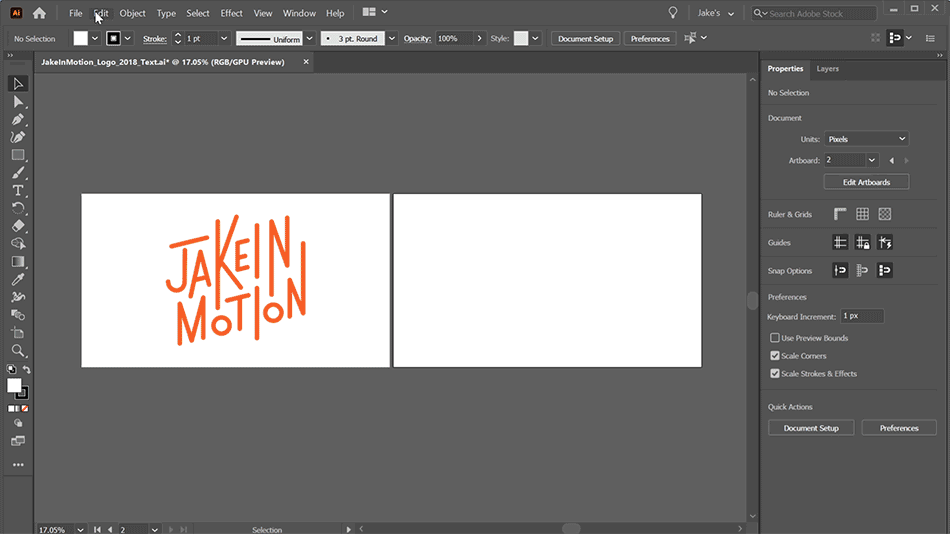Open the Units Pixels dropdown
This screenshot has width=950, height=534.
coord(866,139)
